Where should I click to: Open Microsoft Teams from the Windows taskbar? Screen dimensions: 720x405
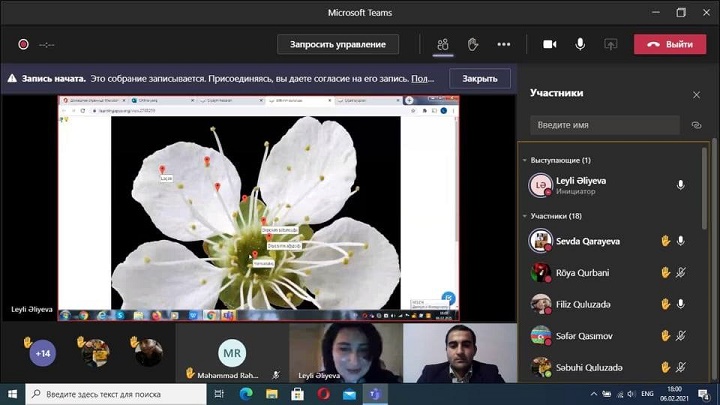[375, 394]
